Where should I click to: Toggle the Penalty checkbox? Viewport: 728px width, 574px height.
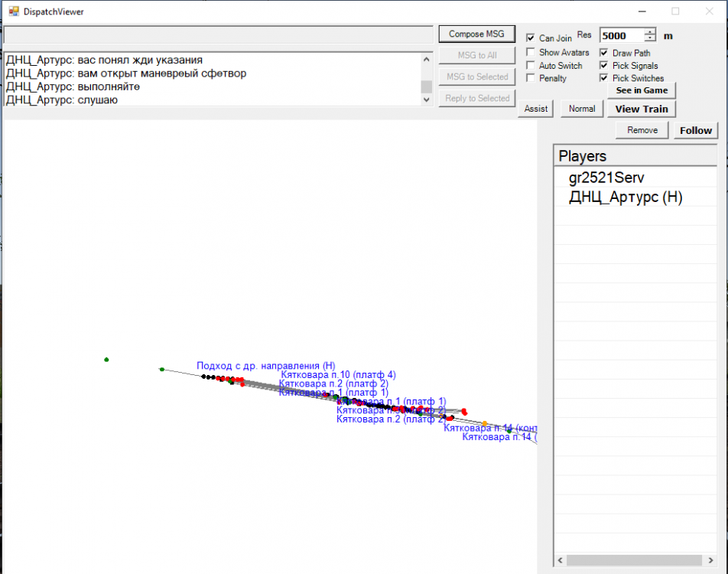click(531, 79)
